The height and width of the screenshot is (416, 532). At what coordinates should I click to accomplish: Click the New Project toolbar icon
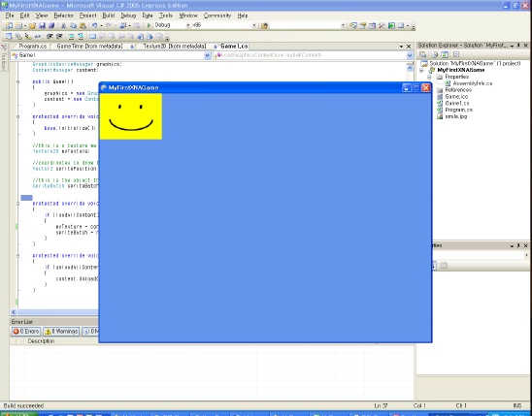tap(9, 25)
